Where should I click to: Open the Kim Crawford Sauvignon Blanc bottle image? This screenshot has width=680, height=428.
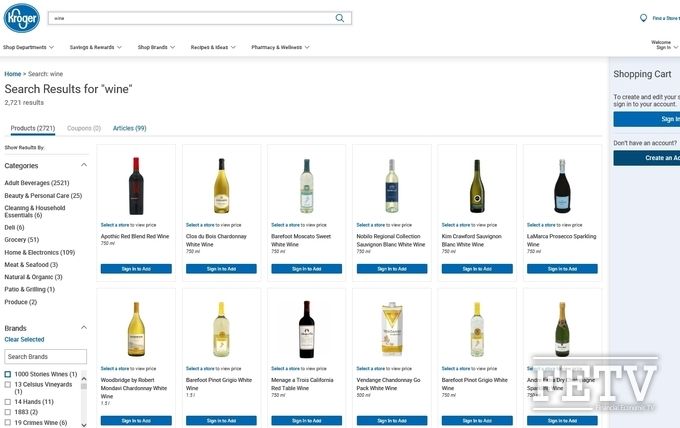pyautogui.click(x=477, y=186)
